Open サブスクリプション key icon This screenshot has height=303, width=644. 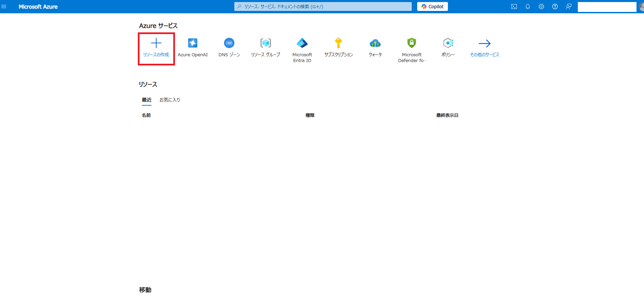[x=338, y=43]
